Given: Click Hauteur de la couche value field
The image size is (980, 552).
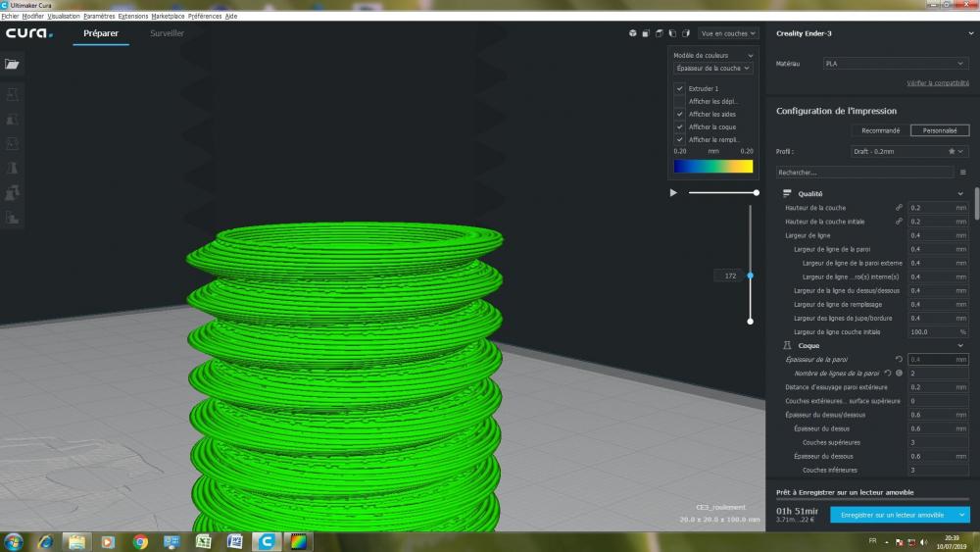Looking at the screenshot, I should (938, 208).
